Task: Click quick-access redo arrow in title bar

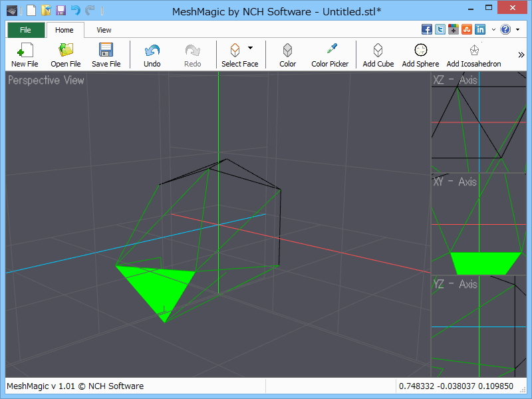Action: click(90, 11)
